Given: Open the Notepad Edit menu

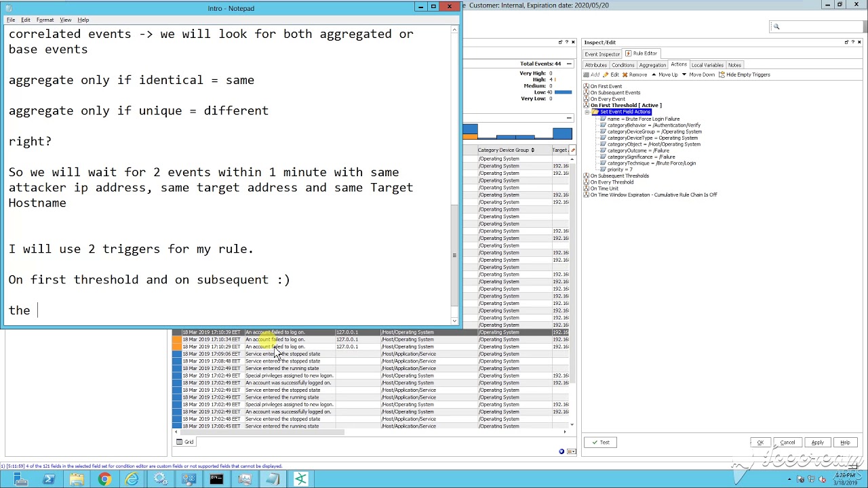Looking at the screenshot, I should pos(25,20).
